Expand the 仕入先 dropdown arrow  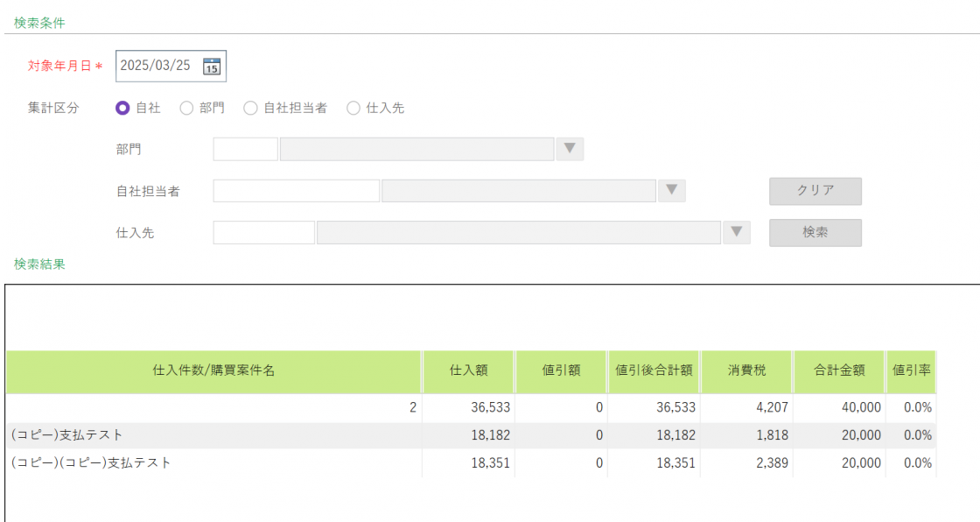pos(737,232)
